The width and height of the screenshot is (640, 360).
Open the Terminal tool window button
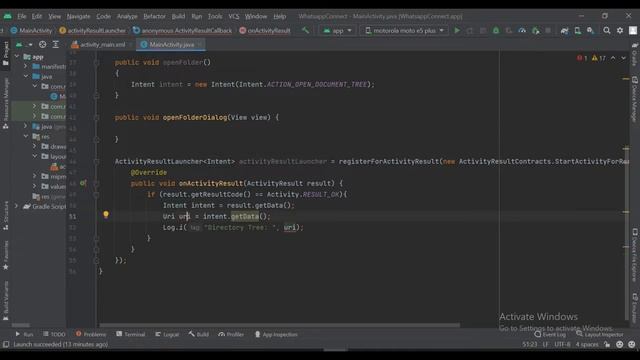[x=131, y=334]
